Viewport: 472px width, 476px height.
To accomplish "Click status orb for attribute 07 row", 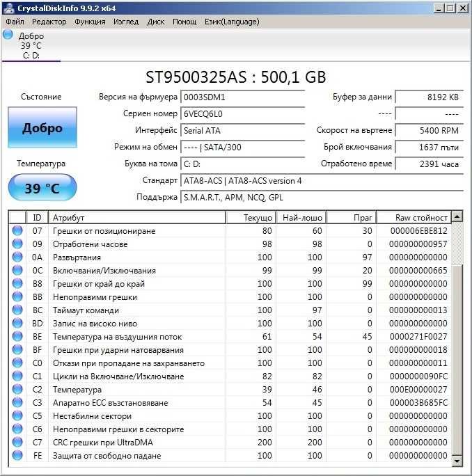I will tap(17, 231).
